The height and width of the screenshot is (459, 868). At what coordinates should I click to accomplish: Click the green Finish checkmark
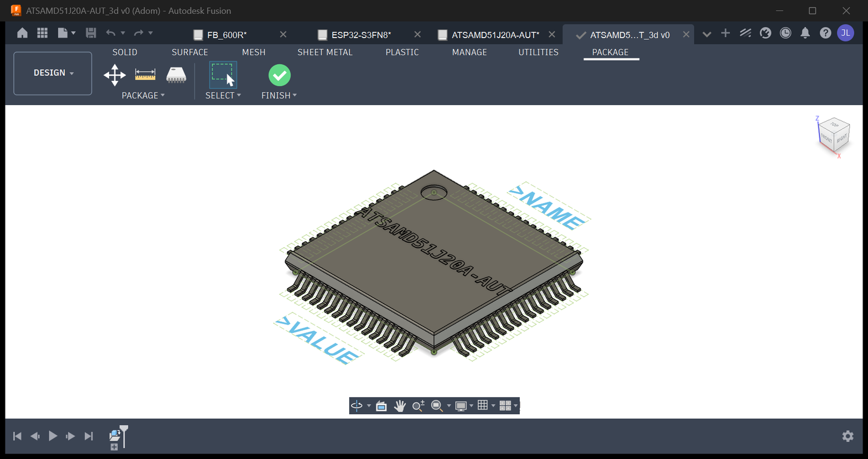[280, 75]
